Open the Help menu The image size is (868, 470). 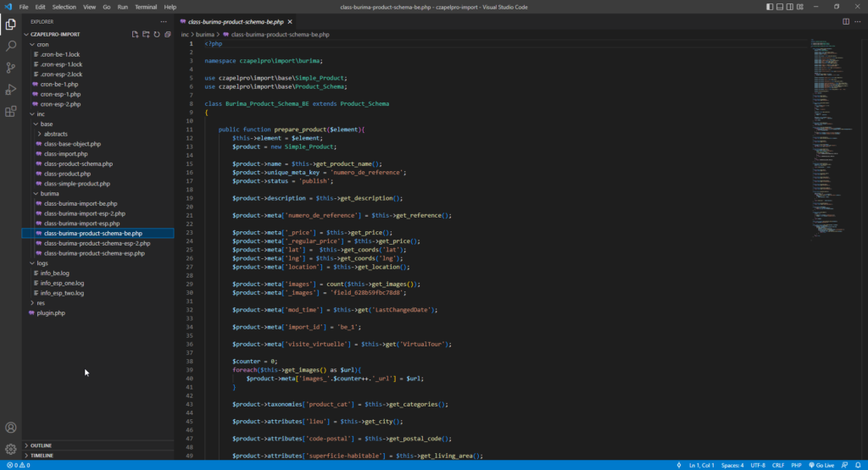tap(170, 7)
